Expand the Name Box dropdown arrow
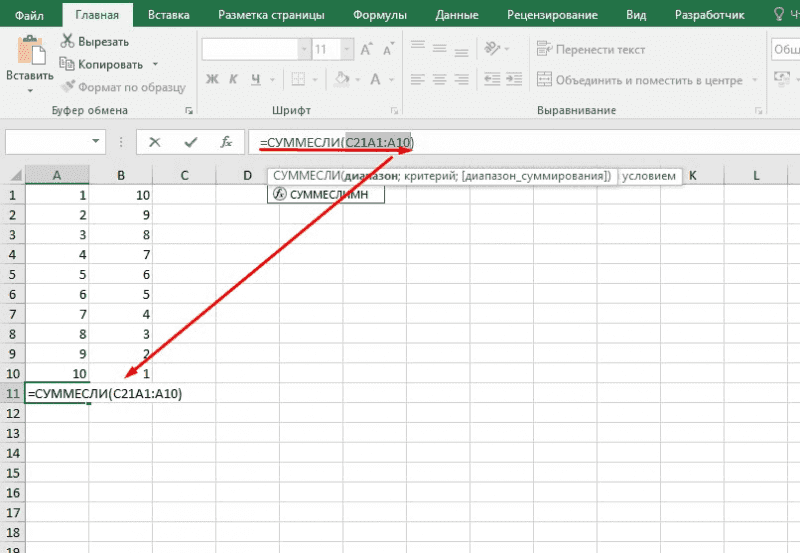This screenshot has height=553, width=800. pyautogui.click(x=97, y=142)
